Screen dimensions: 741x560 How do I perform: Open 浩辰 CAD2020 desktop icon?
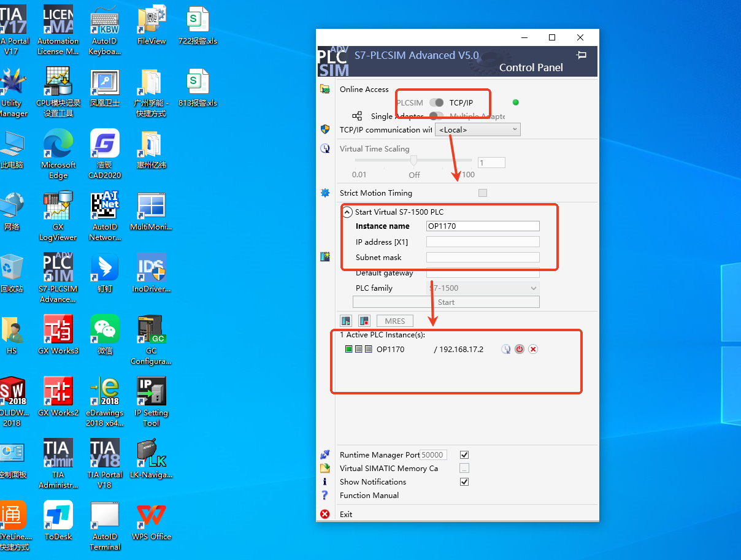105,153
